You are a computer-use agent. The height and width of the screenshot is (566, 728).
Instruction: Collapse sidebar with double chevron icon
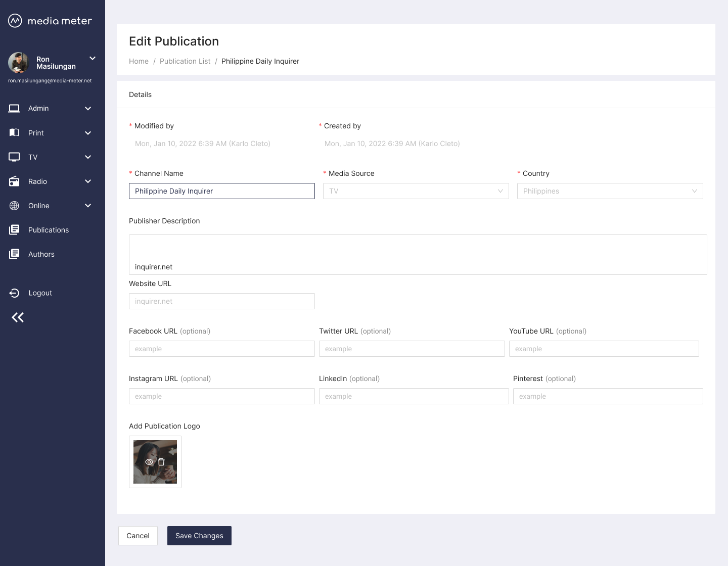pyautogui.click(x=18, y=317)
